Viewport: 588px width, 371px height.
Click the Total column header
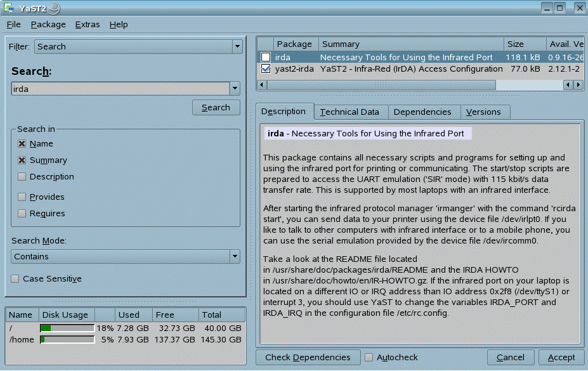coord(221,315)
